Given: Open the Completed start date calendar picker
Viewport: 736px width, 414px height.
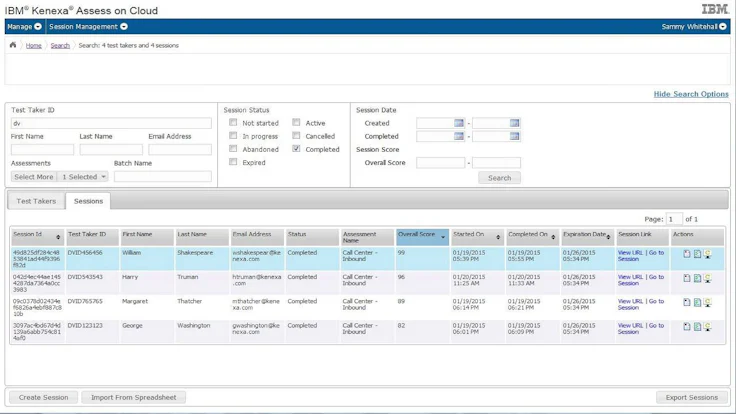Looking at the screenshot, I should (x=459, y=136).
